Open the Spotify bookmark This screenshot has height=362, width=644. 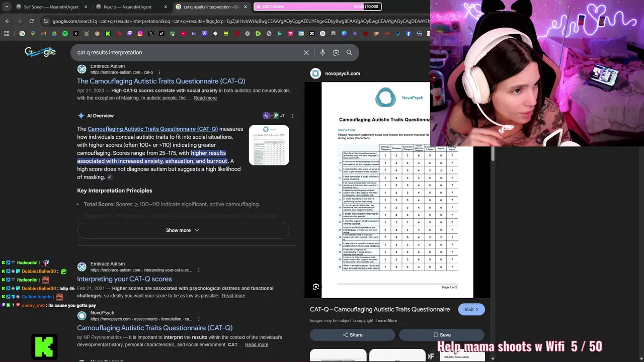pos(65,34)
